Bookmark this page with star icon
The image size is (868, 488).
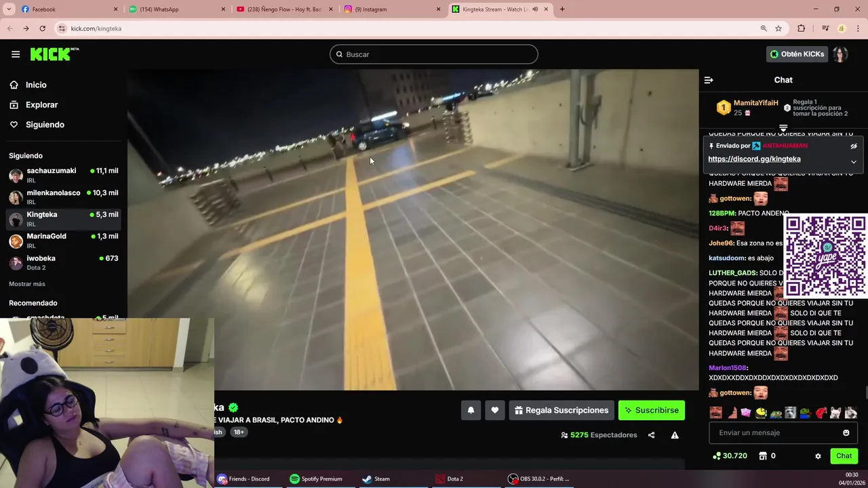pos(778,28)
